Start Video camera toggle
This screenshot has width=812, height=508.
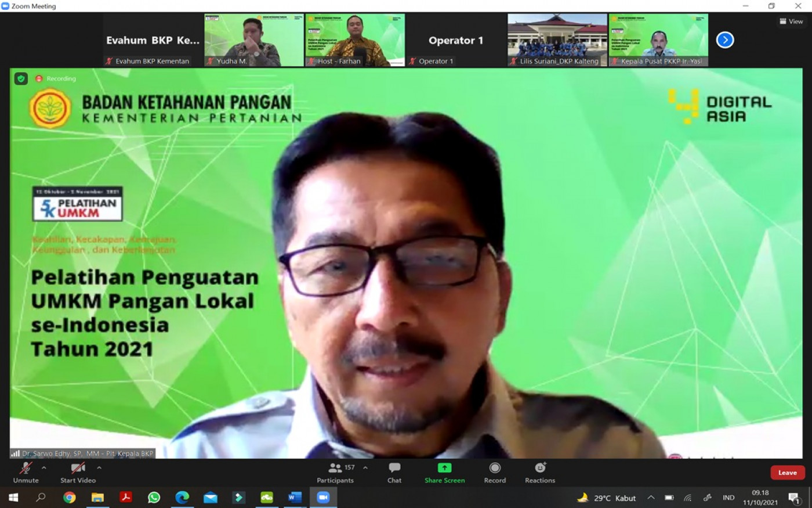click(78, 471)
